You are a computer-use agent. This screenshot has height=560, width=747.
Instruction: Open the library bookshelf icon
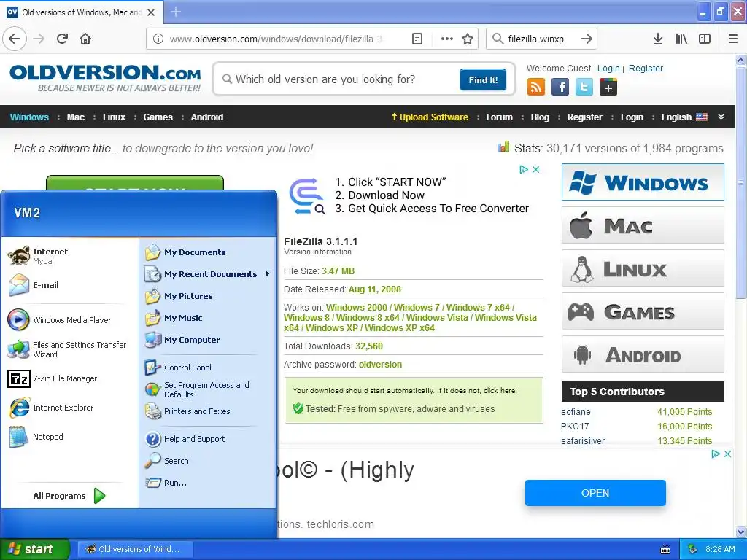click(x=681, y=39)
